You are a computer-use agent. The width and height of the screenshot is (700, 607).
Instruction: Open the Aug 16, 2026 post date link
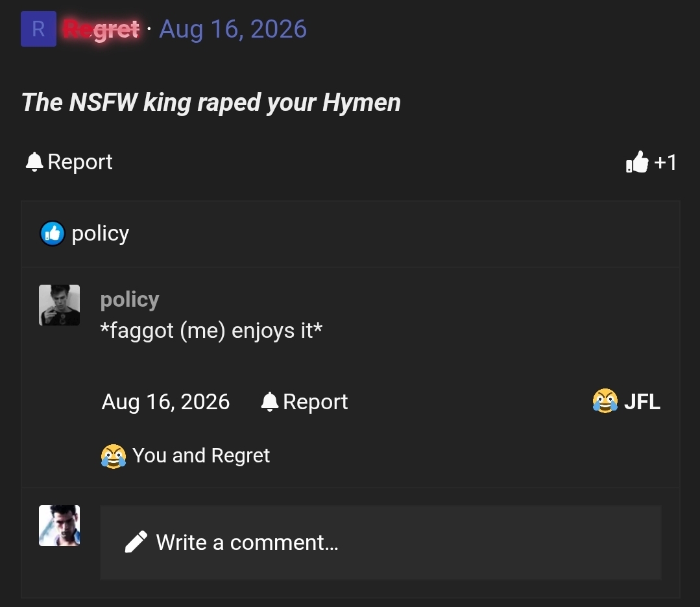(233, 29)
